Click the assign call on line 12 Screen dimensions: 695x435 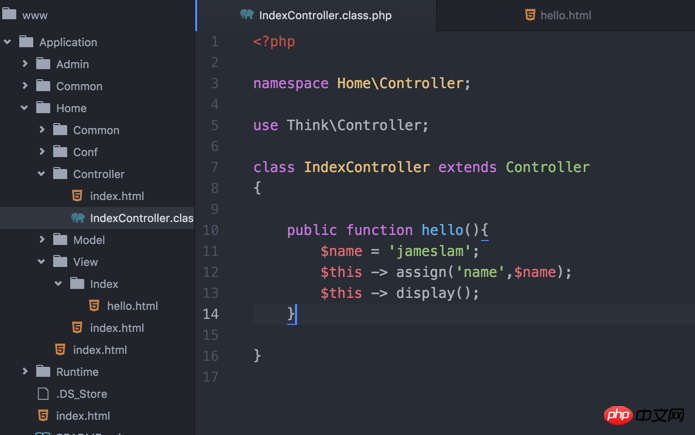421,272
